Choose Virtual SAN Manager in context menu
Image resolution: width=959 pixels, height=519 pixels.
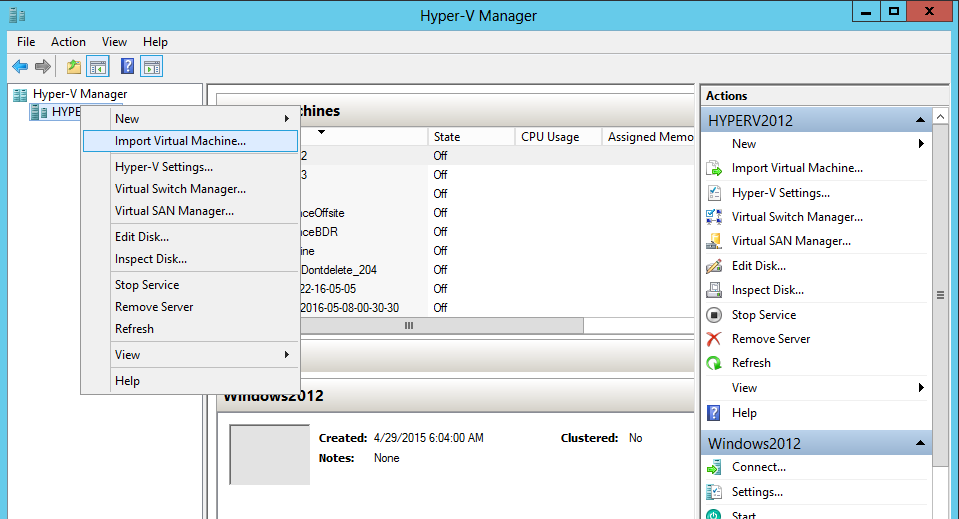[x=190, y=211]
